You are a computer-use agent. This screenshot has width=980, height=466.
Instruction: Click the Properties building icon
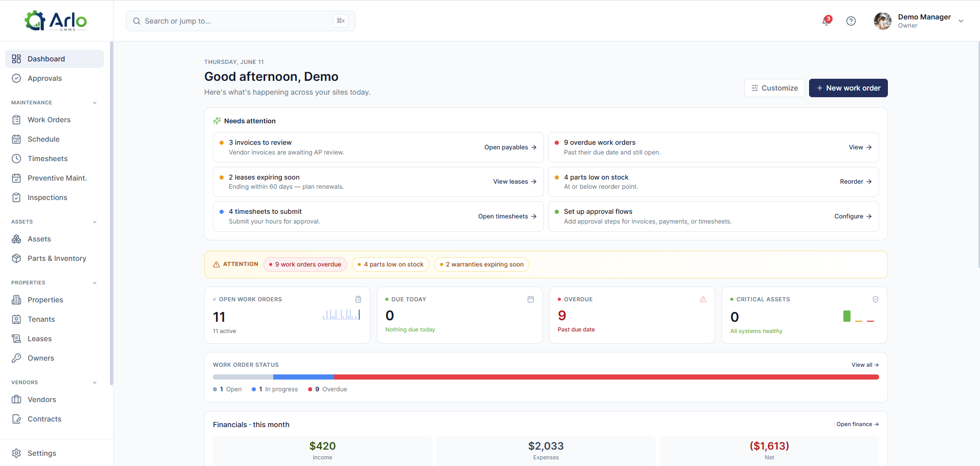pos(16,300)
